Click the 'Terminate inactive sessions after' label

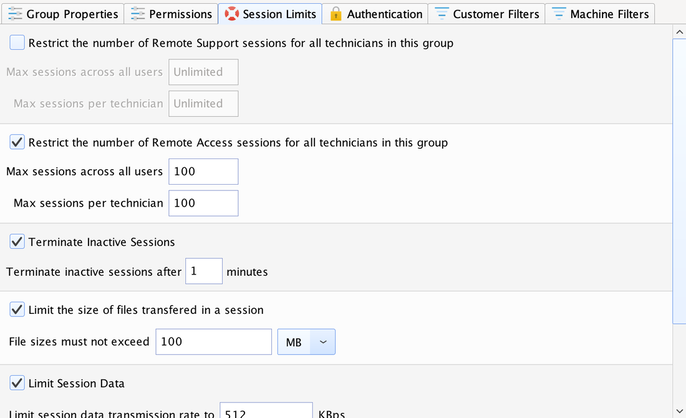[94, 272]
